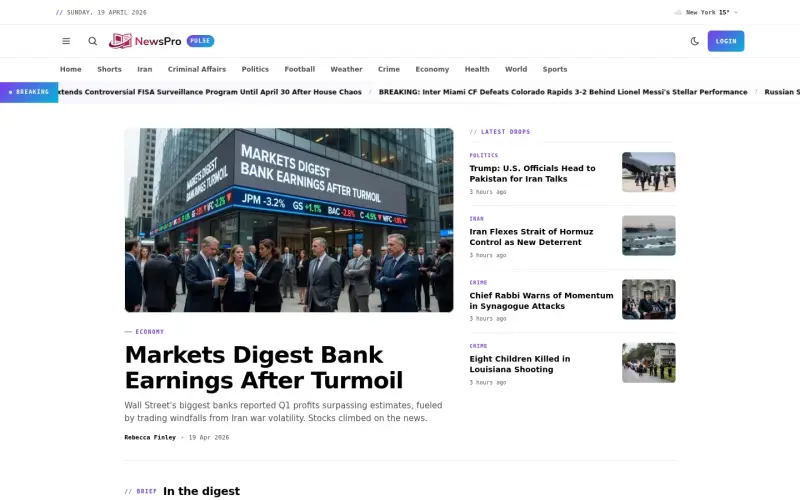The image size is (800, 500).
Task: Click the search magnifier icon
Action: pos(92,41)
